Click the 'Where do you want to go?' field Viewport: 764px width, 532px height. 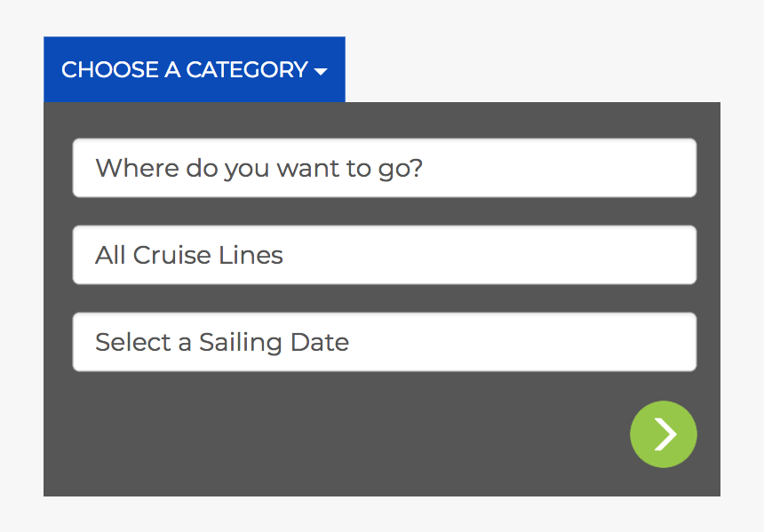(x=384, y=168)
